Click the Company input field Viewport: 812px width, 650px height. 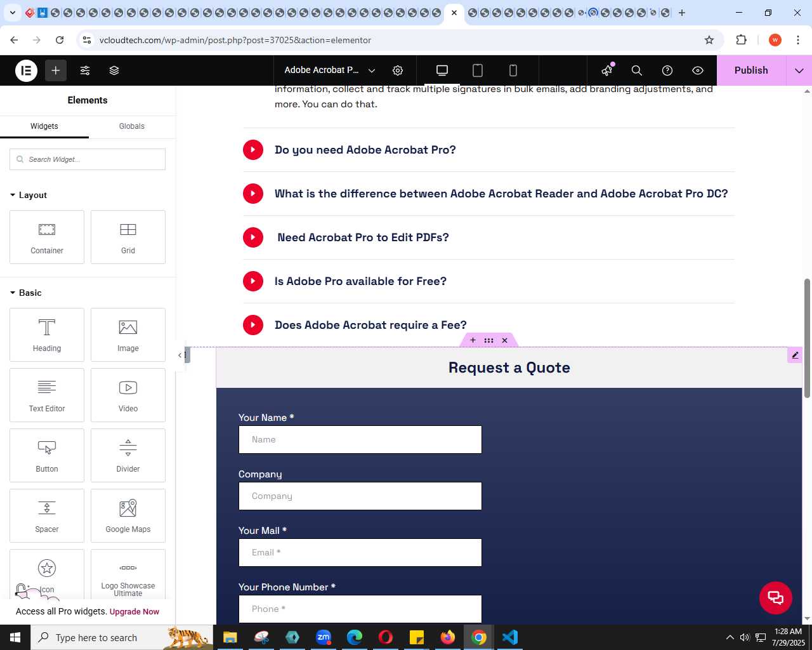coord(360,496)
